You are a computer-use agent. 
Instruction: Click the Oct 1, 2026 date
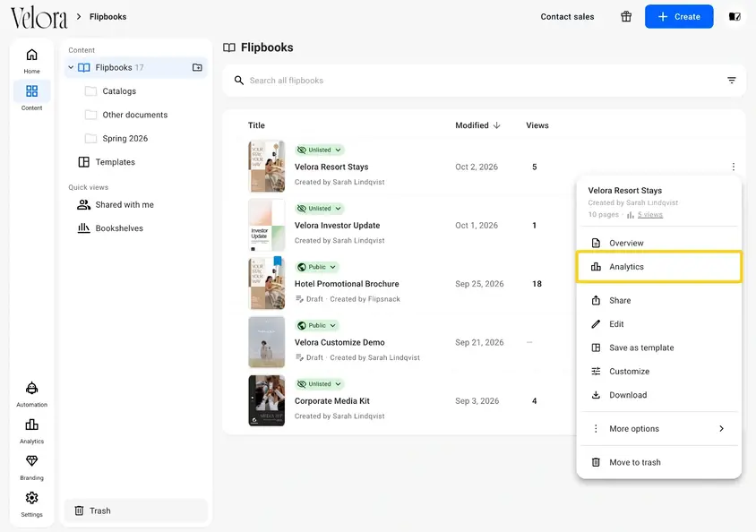[x=477, y=226]
